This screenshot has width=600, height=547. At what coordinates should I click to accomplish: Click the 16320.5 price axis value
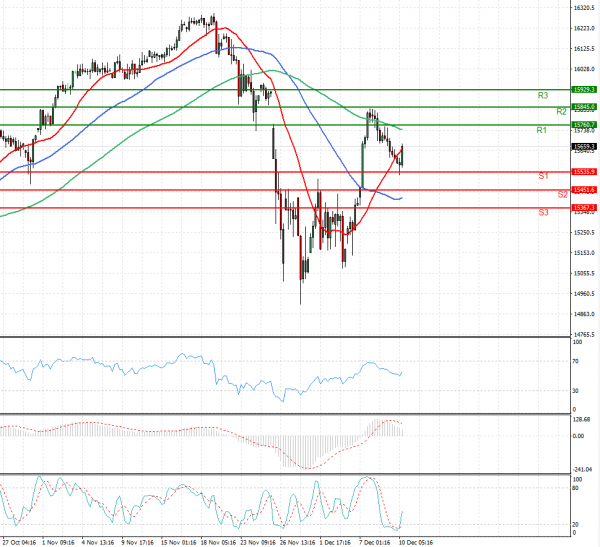584,8
